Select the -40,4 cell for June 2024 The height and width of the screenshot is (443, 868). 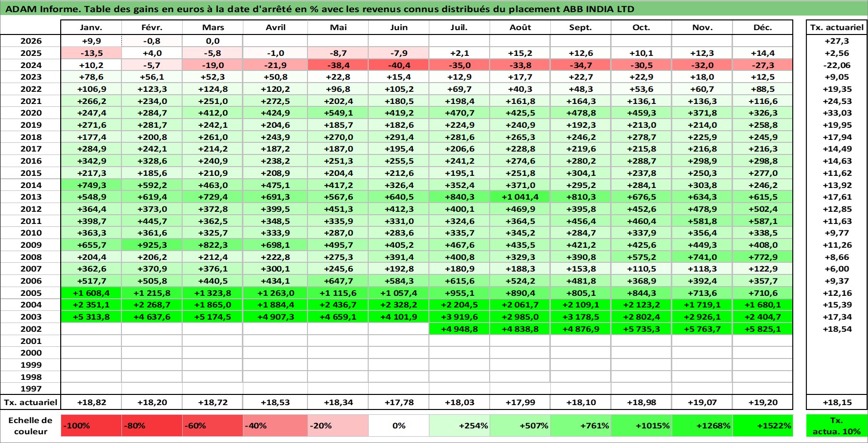(x=399, y=65)
